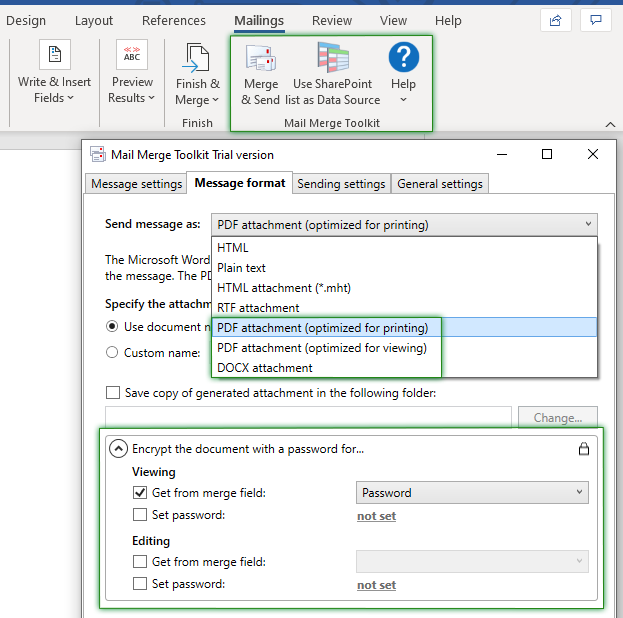Open the Comments icon in ribbon
623x618 pixels.
[596, 20]
